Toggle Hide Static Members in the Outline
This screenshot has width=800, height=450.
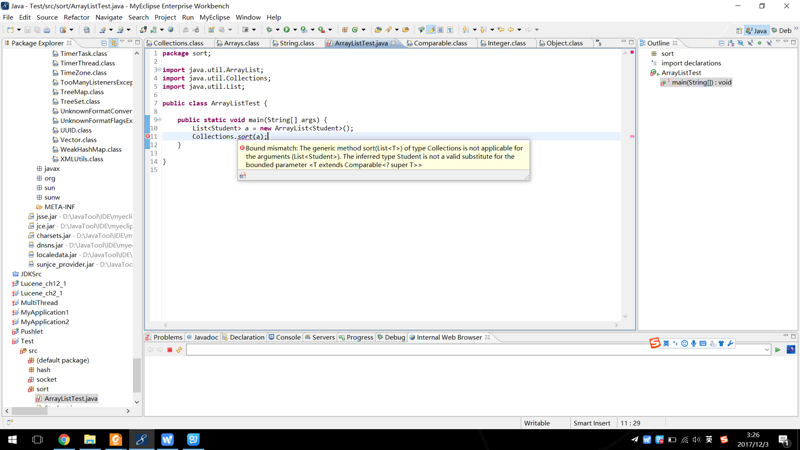(x=750, y=43)
